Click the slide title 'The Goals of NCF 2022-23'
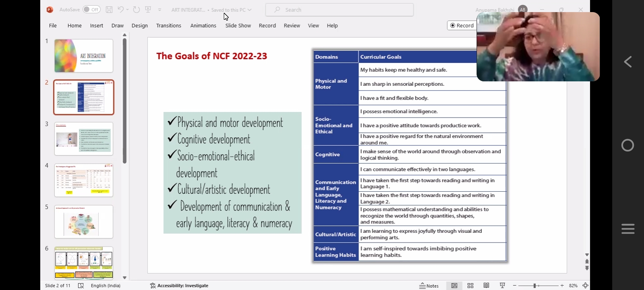 212,56
